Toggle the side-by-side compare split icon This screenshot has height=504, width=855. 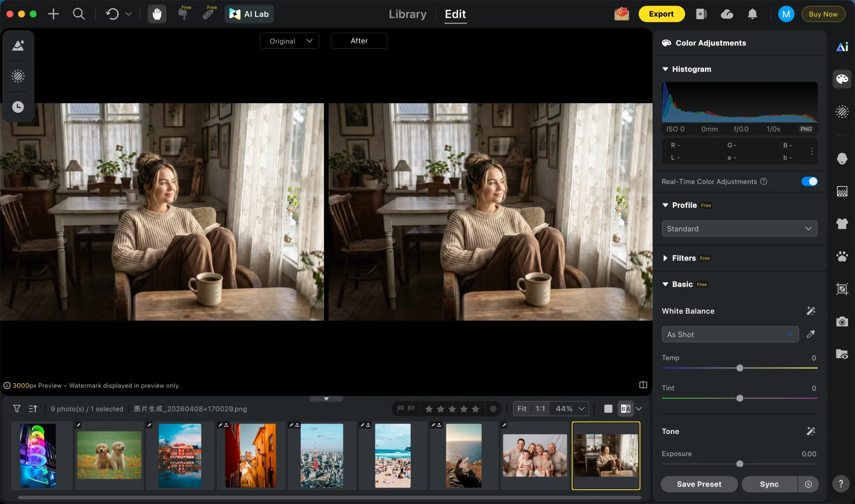[x=643, y=385]
